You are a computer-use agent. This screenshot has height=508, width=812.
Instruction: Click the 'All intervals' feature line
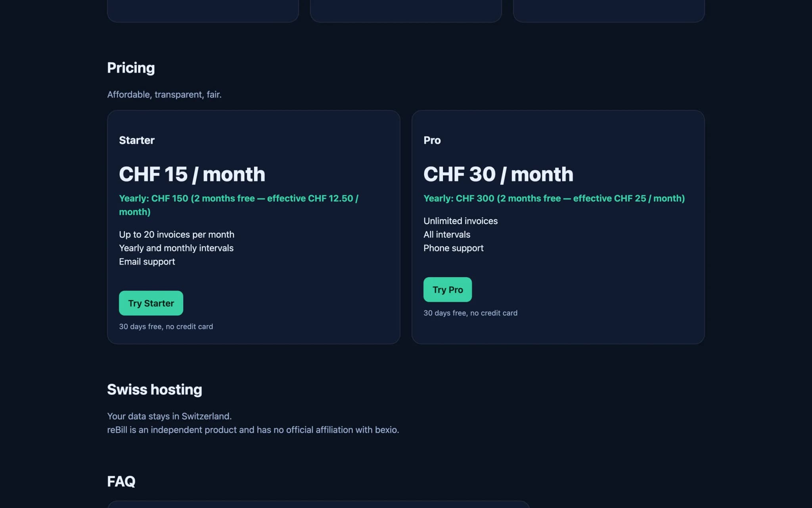tap(447, 235)
